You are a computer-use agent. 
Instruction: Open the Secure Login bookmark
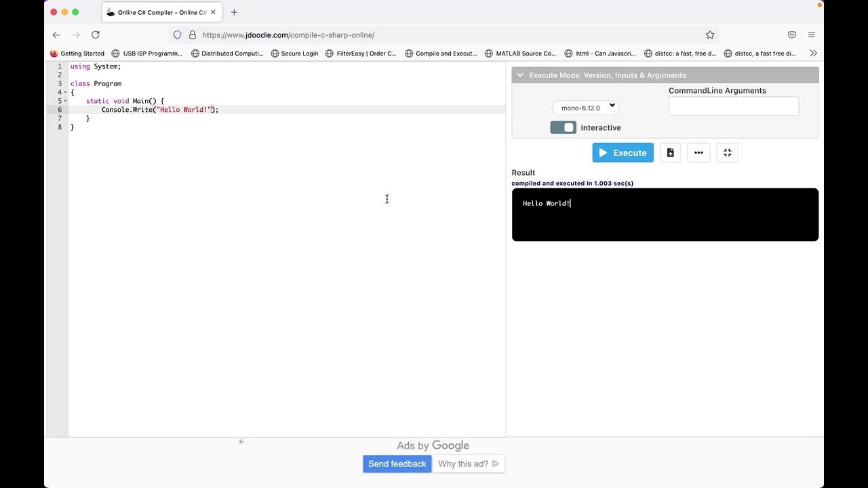294,54
